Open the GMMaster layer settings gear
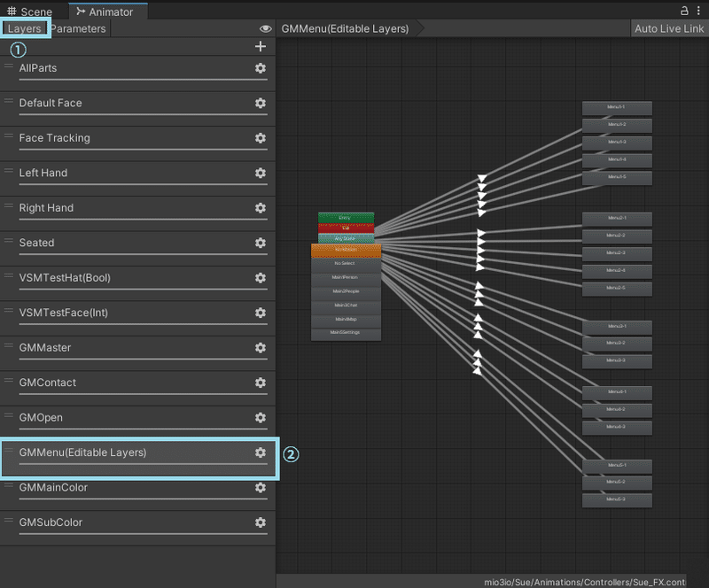 pos(260,347)
